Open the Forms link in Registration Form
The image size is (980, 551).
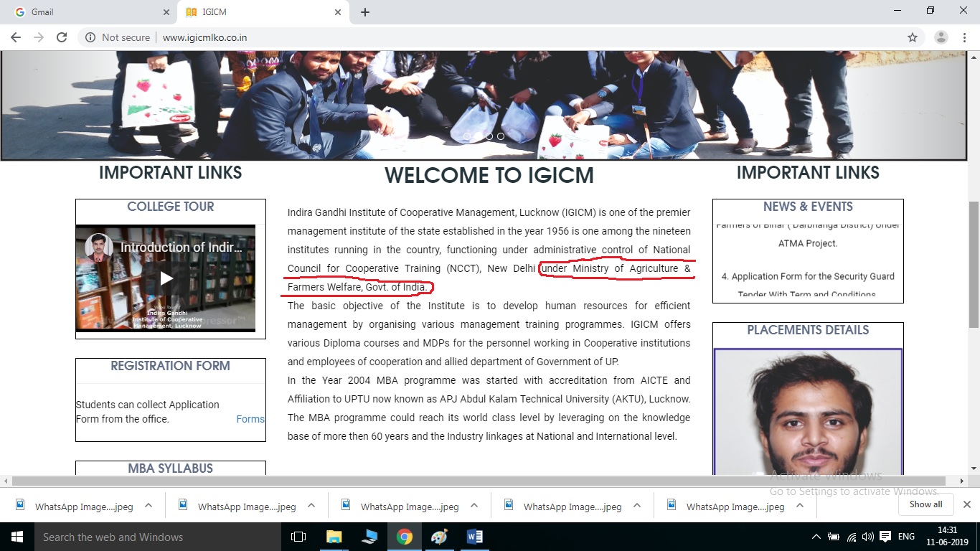pos(250,419)
